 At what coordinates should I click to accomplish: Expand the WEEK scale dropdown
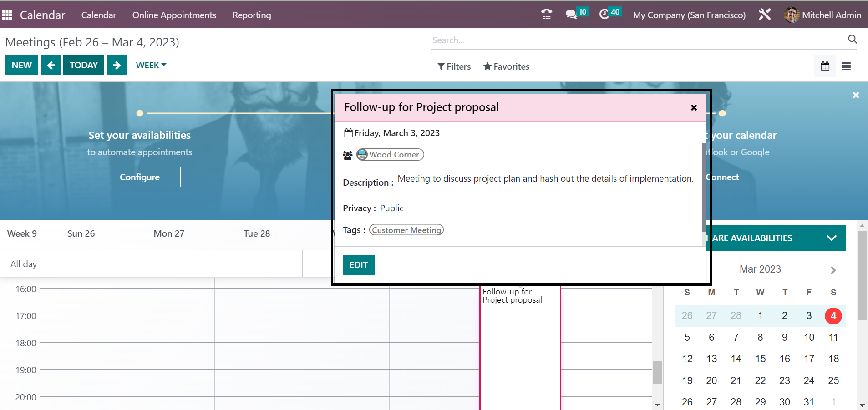tap(151, 65)
